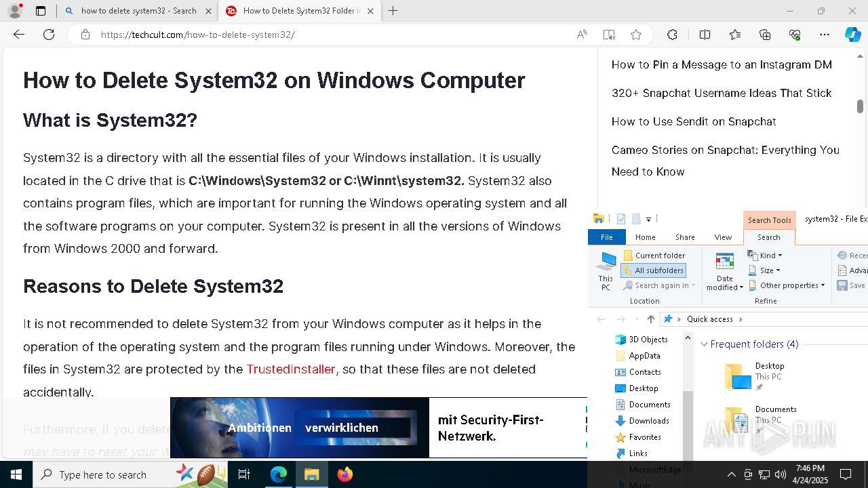
Task: Open Firefox from taskbar
Action: tap(345, 474)
